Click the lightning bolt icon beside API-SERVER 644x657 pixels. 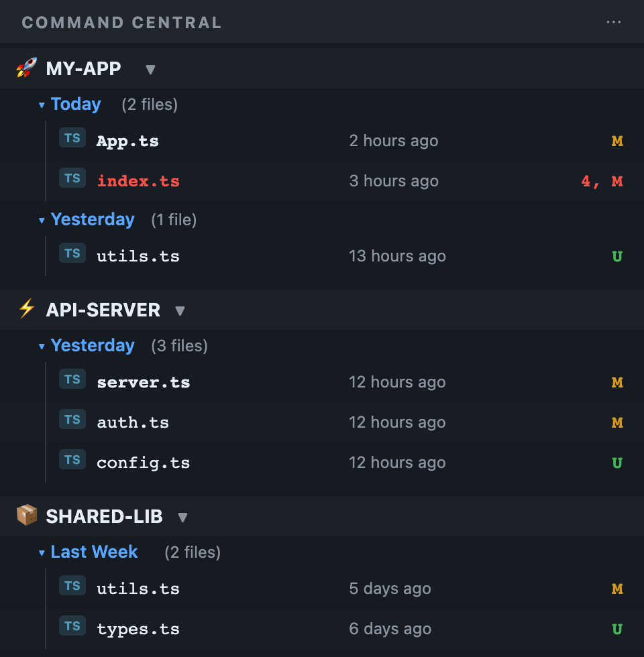pyautogui.click(x=26, y=309)
